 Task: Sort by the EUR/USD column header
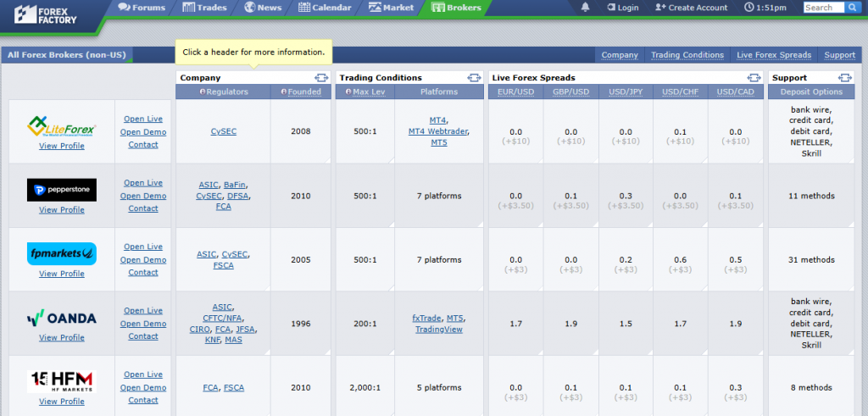click(x=515, y=92)
